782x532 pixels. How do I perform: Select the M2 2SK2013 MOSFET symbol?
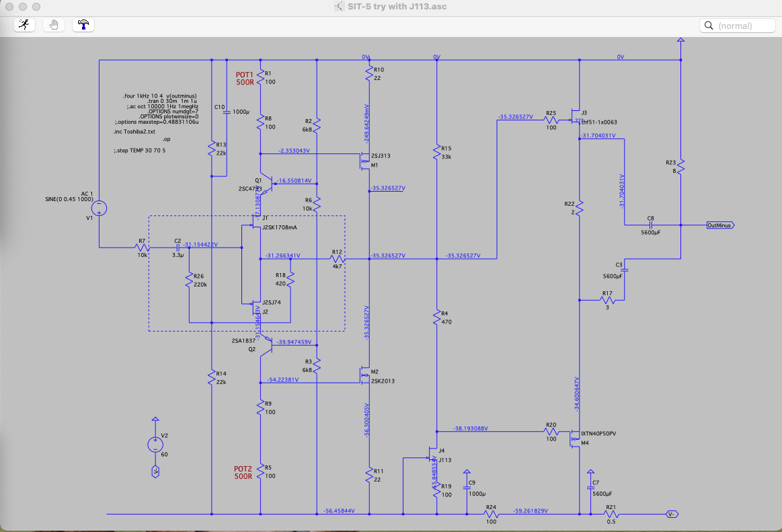pos(364,376)
